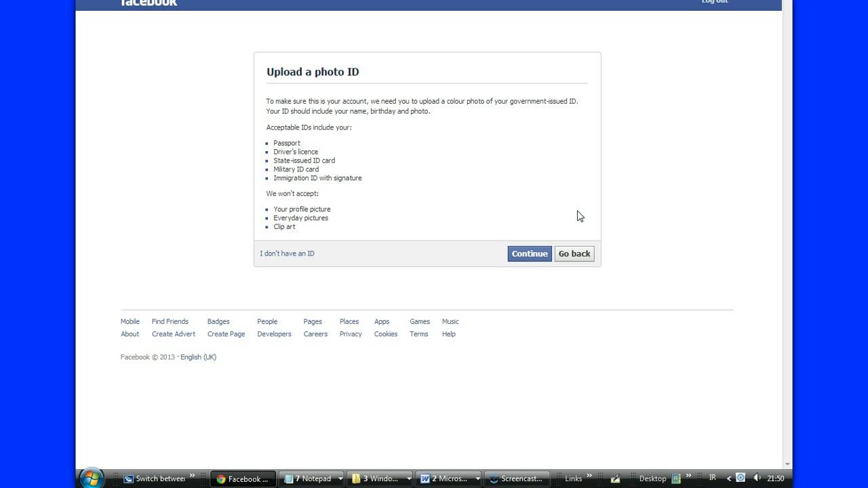Image resolution: width=868 pixels, height=488 pixels.
Task: Change language via English (UK) link
Action: [198, 357]
